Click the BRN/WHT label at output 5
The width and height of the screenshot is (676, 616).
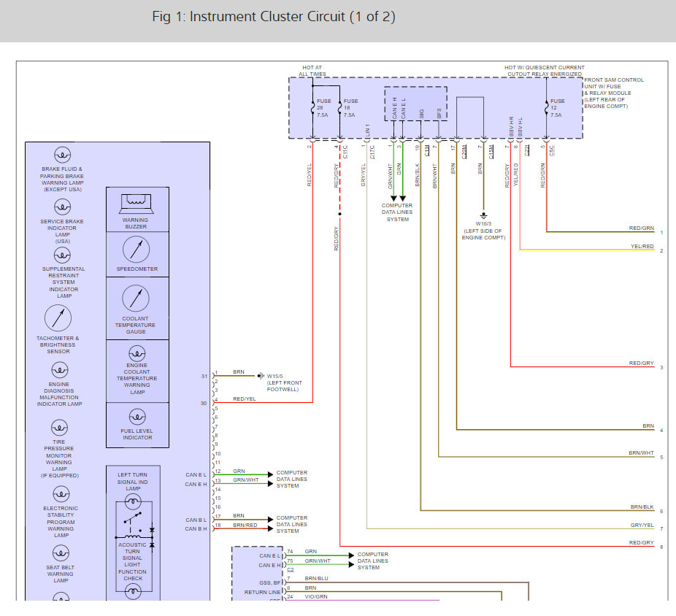pos(641,453)
